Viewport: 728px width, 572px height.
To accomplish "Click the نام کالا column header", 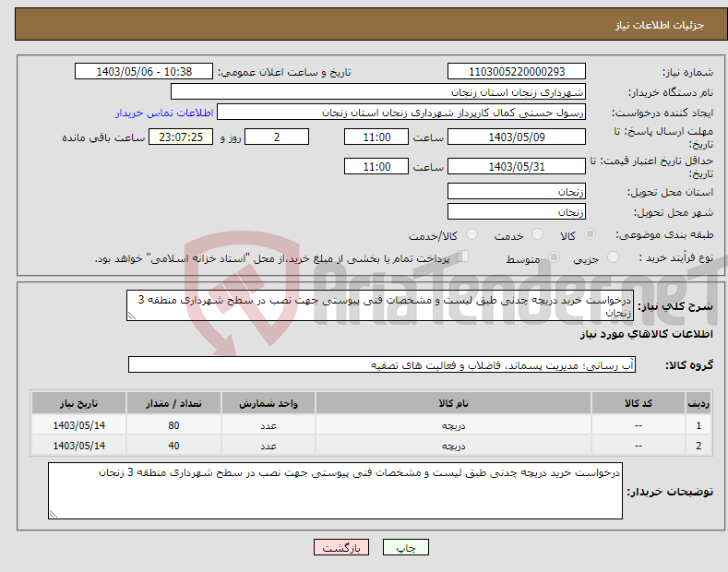I will [453, 403].
